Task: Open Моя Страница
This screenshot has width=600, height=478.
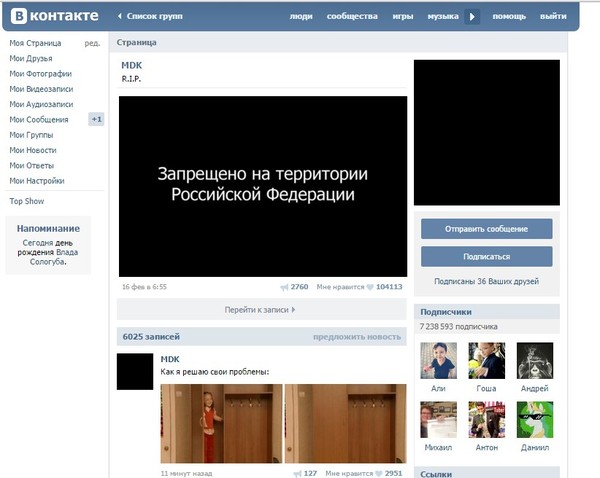Action: (x=35, y=43)
